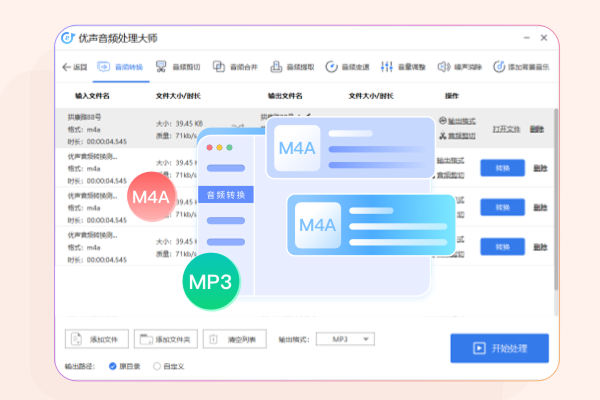The height and width of the screenshot is (400, 600).
Task: Select the 音频变速 speed tool
Action: tap(349, 67)
